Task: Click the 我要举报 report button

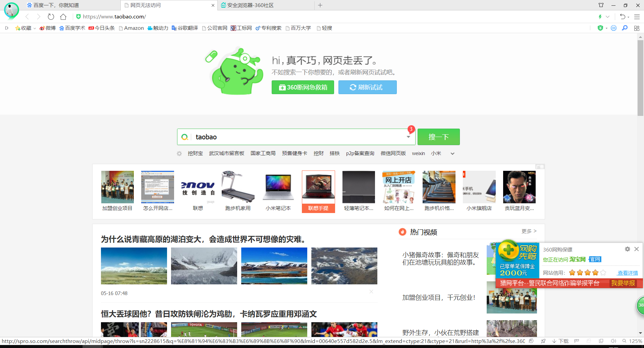Action: [x=623, y=283]
